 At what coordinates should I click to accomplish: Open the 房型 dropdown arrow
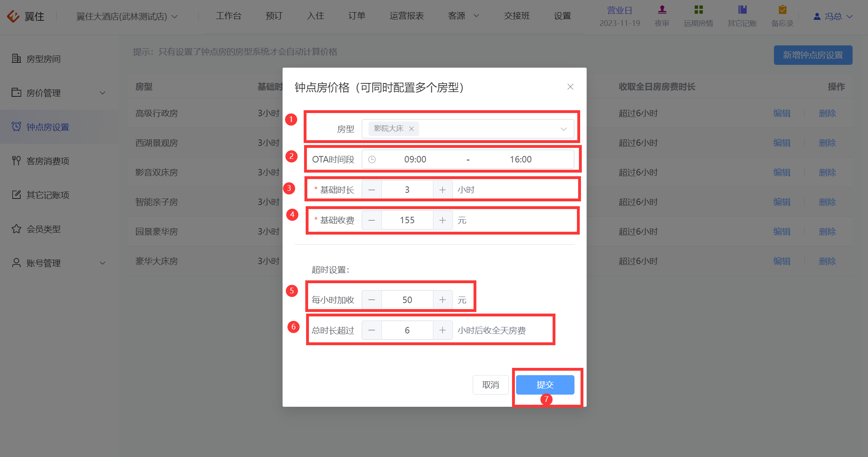[x=564, y=129]
